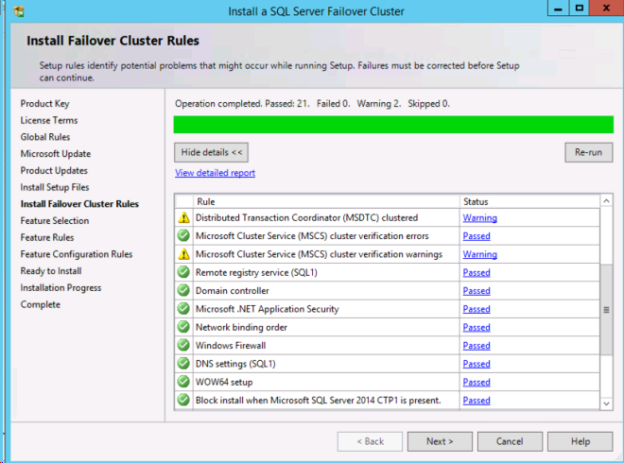Click the green check icon for MSCS verification errors
Screen dimensions: 624x463
(183, 236)
